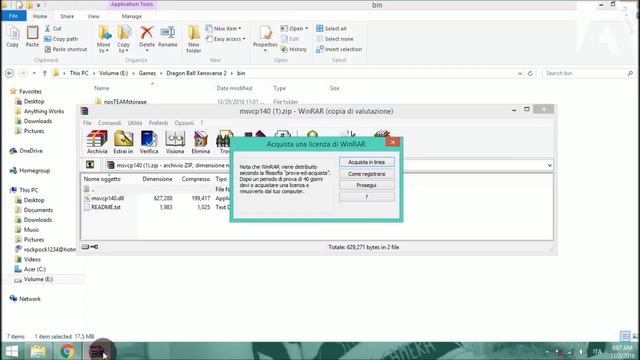Refresh the Explorer address bar
This screenshot has width=640, height=360.
(530, 73)
